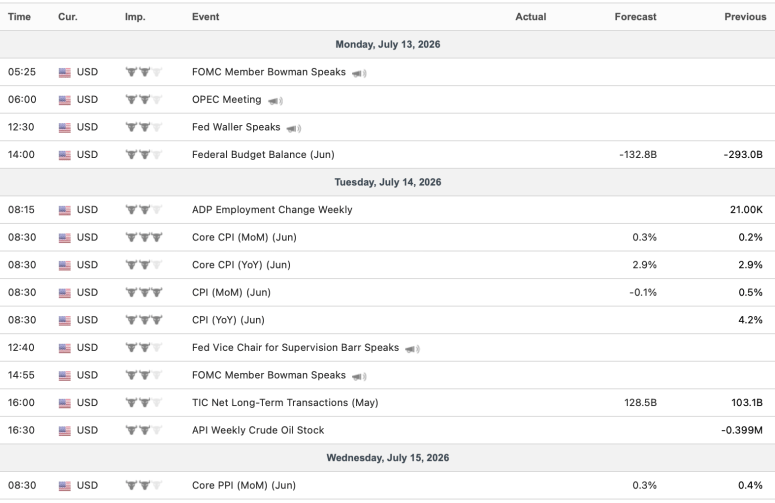The width and height of the screenshot is (775, 503).
Task: Click previous value 0.5% for CPI (MoM)
Action: pyautogui.click(x=750, y=293)
